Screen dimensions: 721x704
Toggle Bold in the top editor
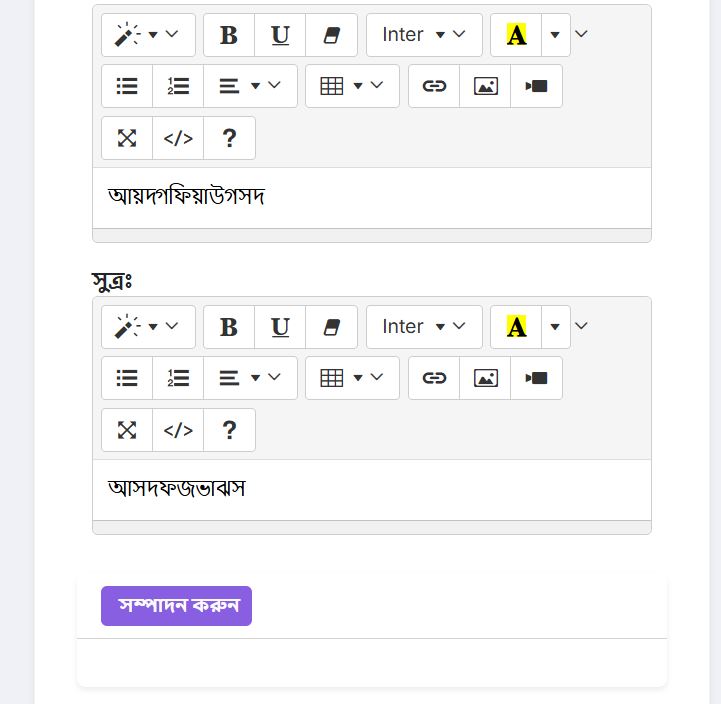tap(229, 35)
